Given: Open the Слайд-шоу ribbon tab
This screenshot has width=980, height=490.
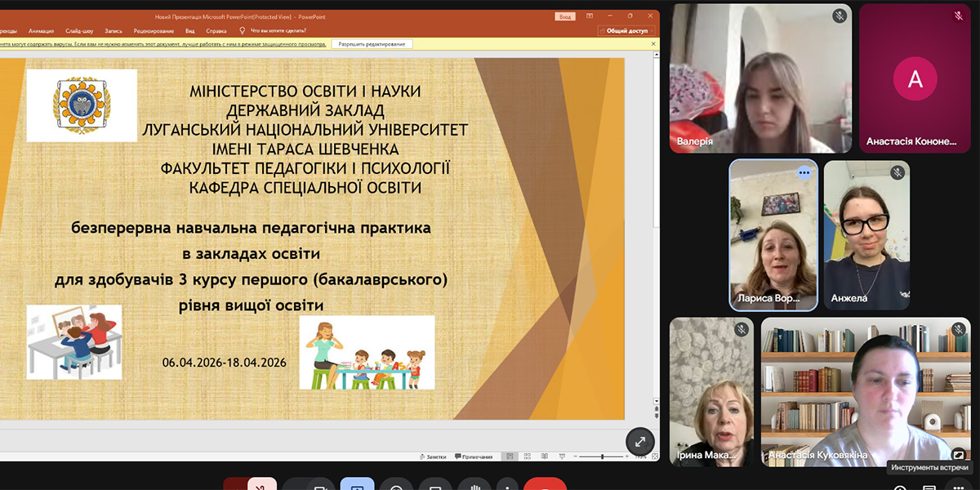Looking at the screenshot, I should pos(78,30).
